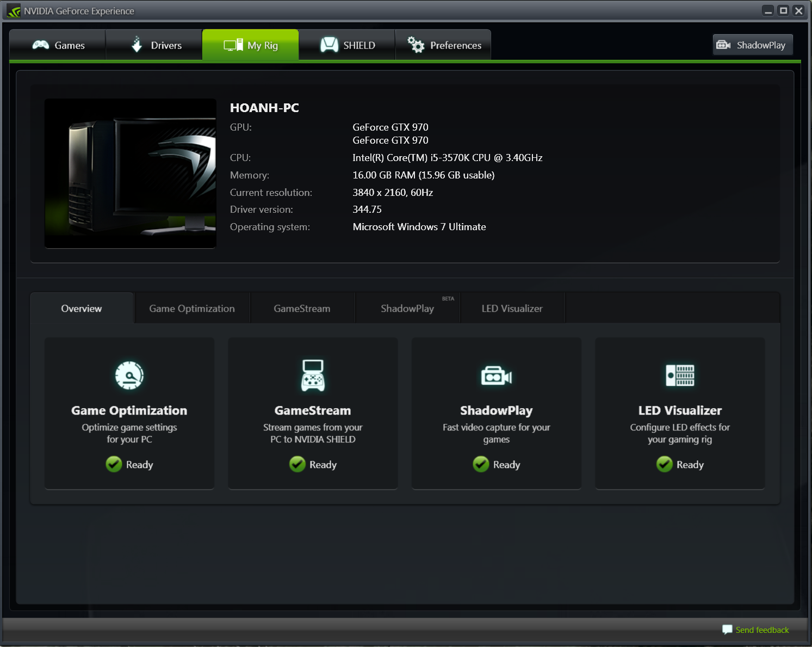812x647 pixels.
Task: Go to the Preferences tab
Action: pos(443,45)
